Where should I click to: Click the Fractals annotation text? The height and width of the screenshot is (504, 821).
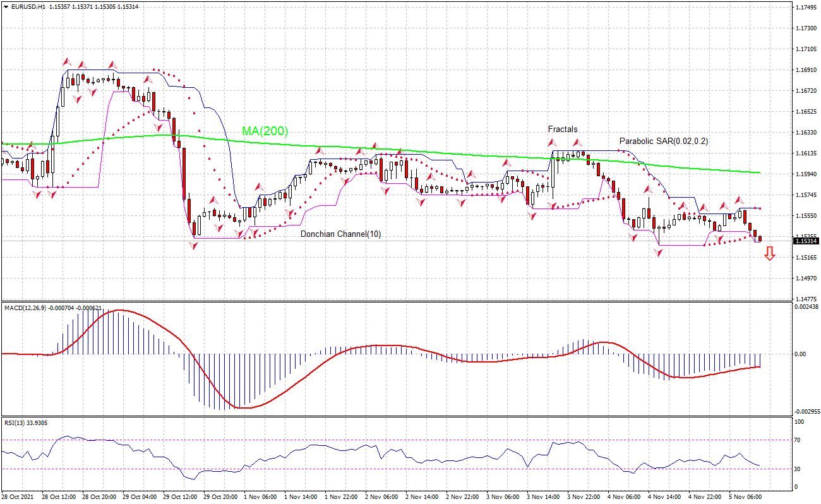pos(561,129)
